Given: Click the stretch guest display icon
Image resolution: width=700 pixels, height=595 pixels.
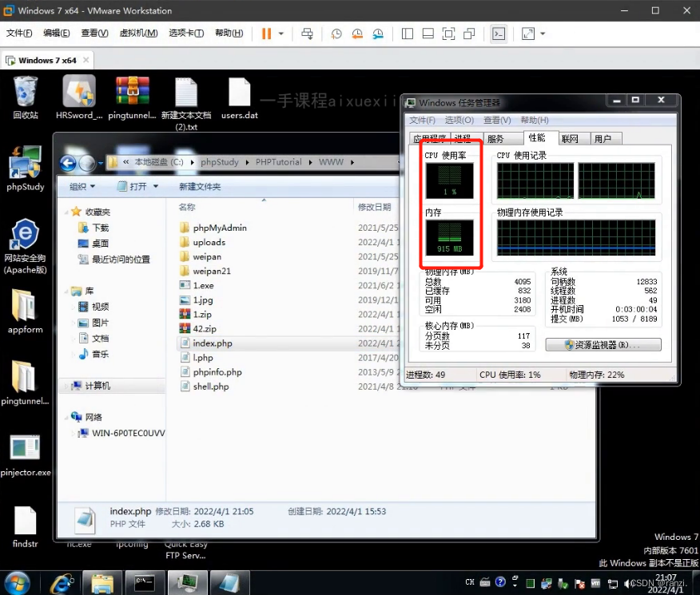Looking at the screenshot, I should point(528,34).
